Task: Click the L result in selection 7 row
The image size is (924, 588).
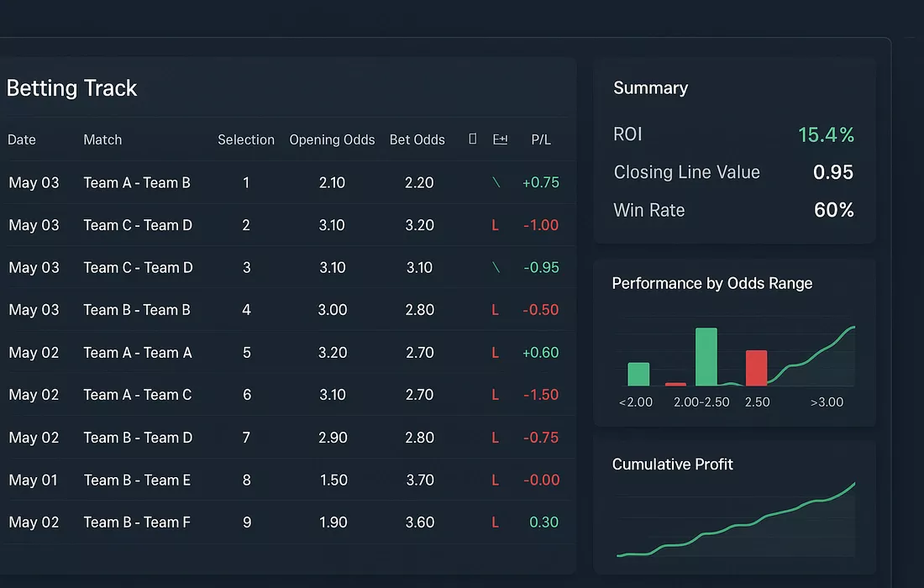Action: [496, 438]
